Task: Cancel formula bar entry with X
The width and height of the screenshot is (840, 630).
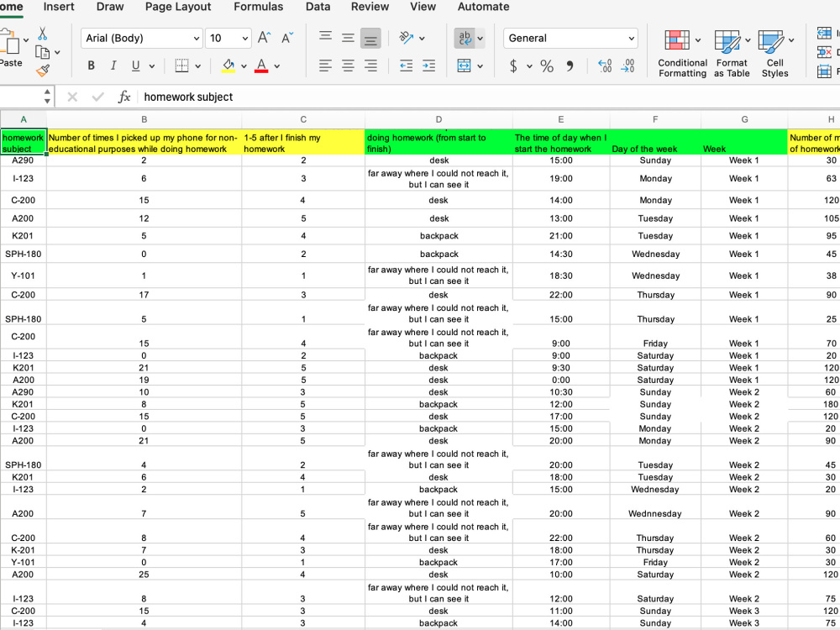Action: point(72,97)
